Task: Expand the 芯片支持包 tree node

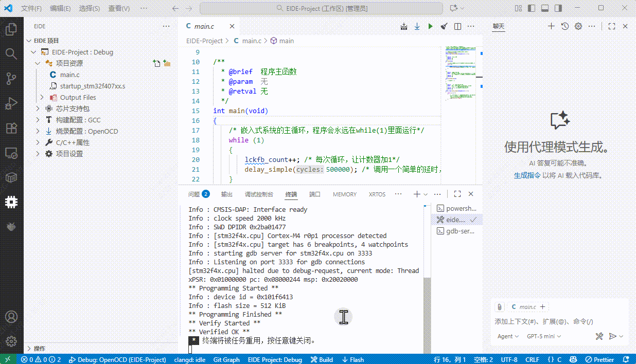Action: (x=38, y=108)
